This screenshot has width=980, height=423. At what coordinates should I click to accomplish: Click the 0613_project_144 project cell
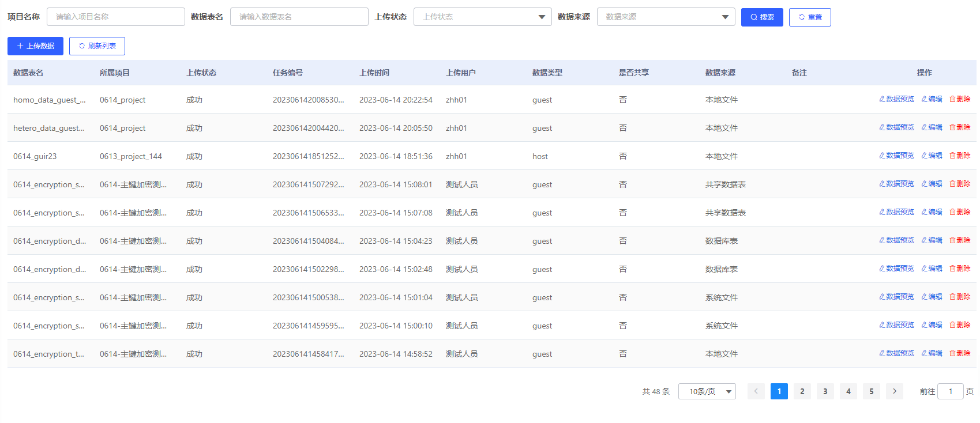(131, 156)
